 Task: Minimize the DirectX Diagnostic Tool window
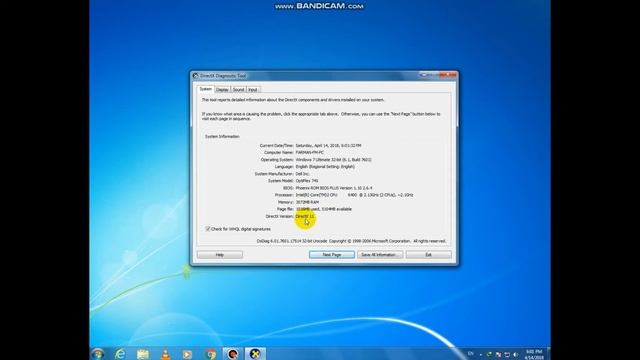point(424,75)
